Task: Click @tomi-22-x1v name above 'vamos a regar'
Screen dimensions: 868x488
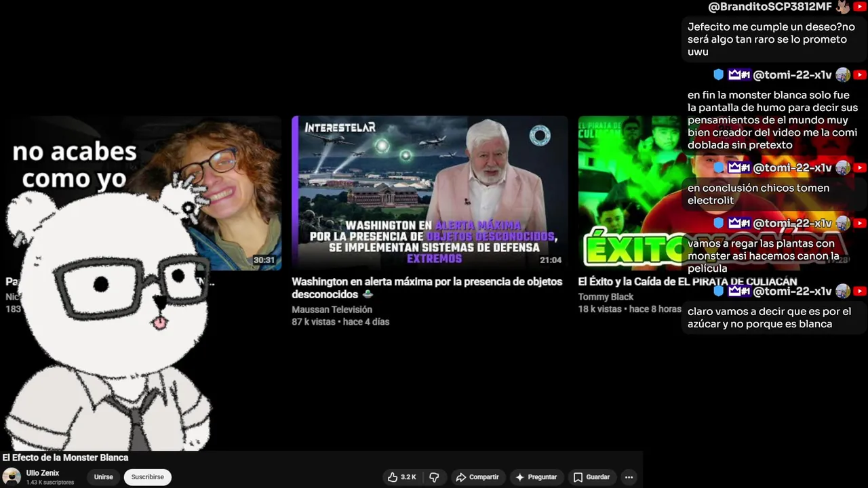Action: tap(792, 223)
